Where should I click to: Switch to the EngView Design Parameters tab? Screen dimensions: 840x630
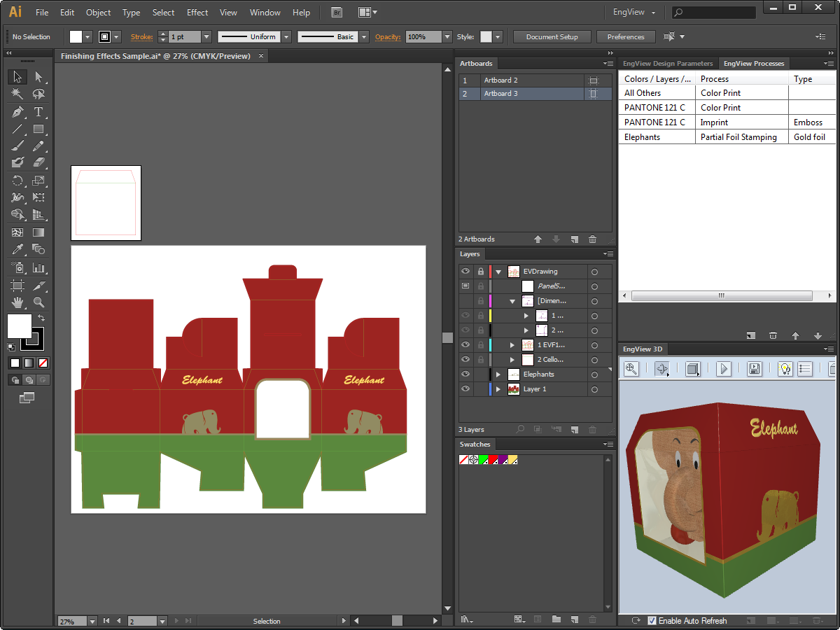(667, 63)
